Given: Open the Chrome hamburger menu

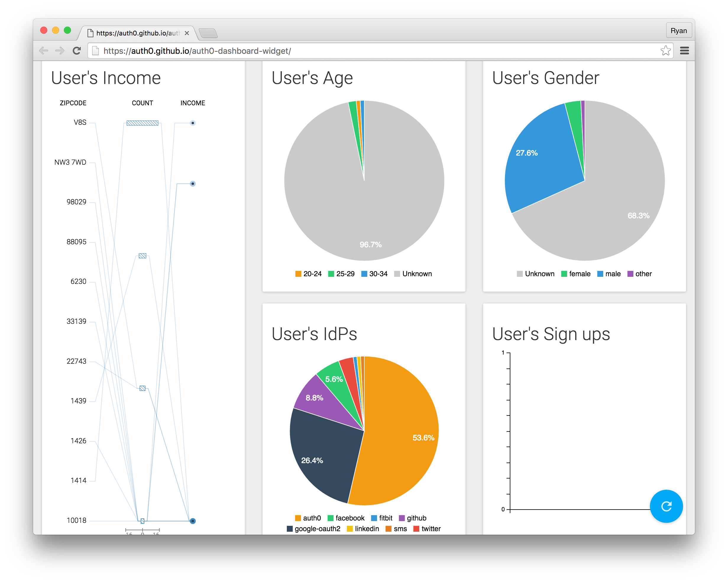Looking at the screenshot, I should click(x=684, y=51).
